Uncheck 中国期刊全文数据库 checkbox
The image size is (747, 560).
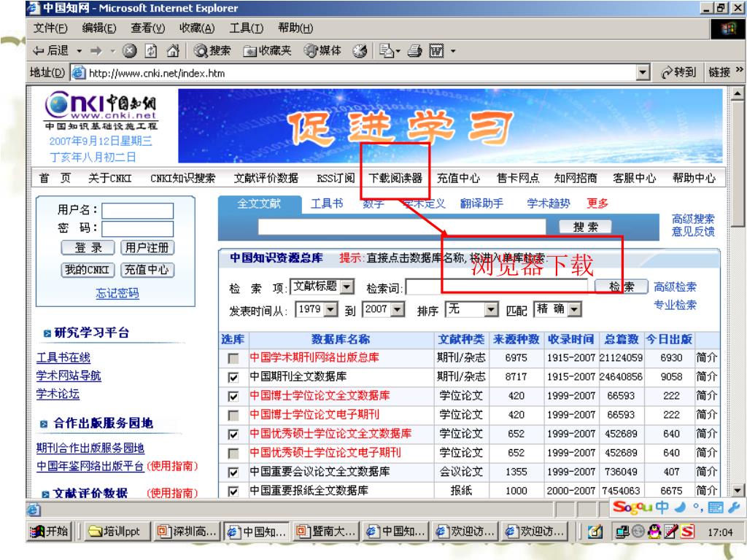(233, 377)
